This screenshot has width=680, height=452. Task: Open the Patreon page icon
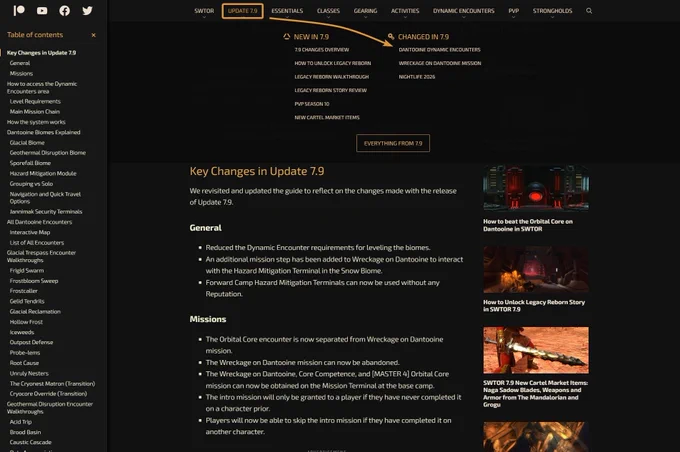tap(19, 10)
